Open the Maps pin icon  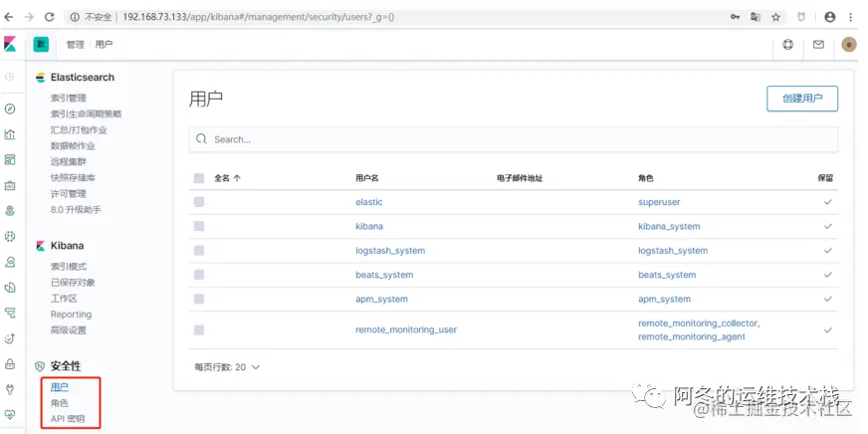pyautogui.click(x=9, y=211)
